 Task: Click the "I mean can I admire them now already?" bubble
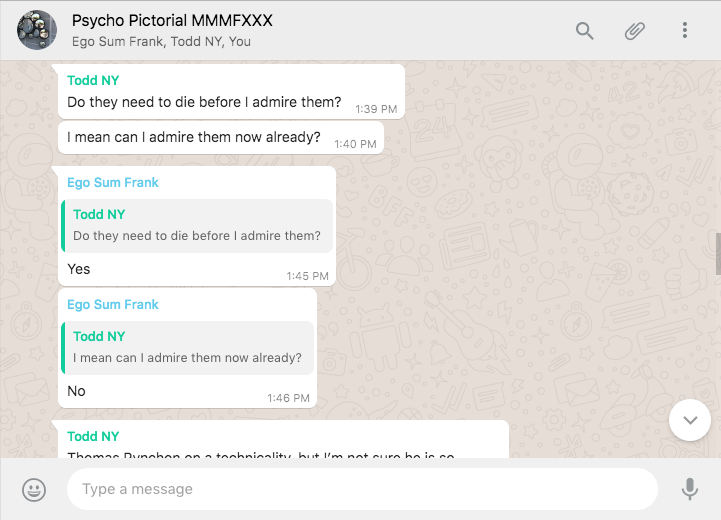pos(194,138)
